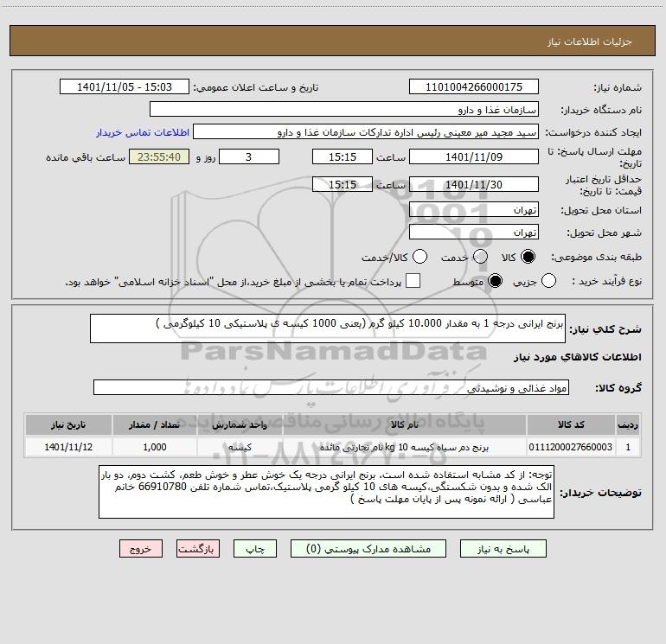Click the buyer notes text area
666x644 pixels.
coord(326,492)
